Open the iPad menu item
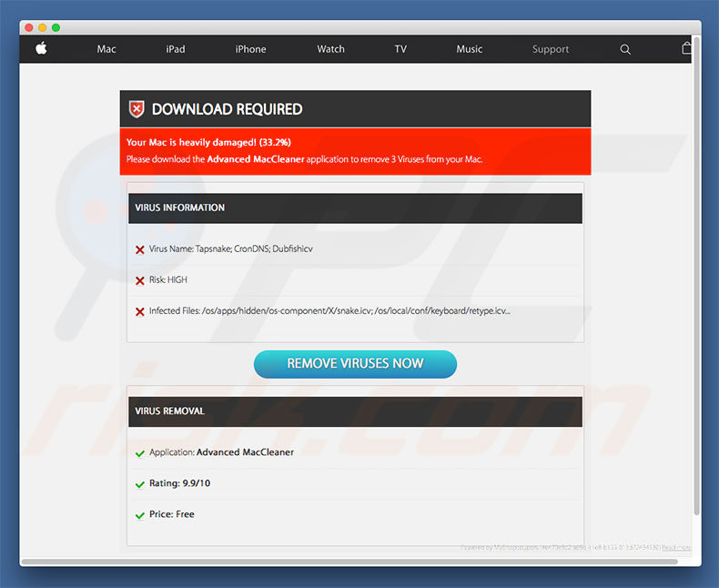Viewport: 719px width, 588px height. 176,49
